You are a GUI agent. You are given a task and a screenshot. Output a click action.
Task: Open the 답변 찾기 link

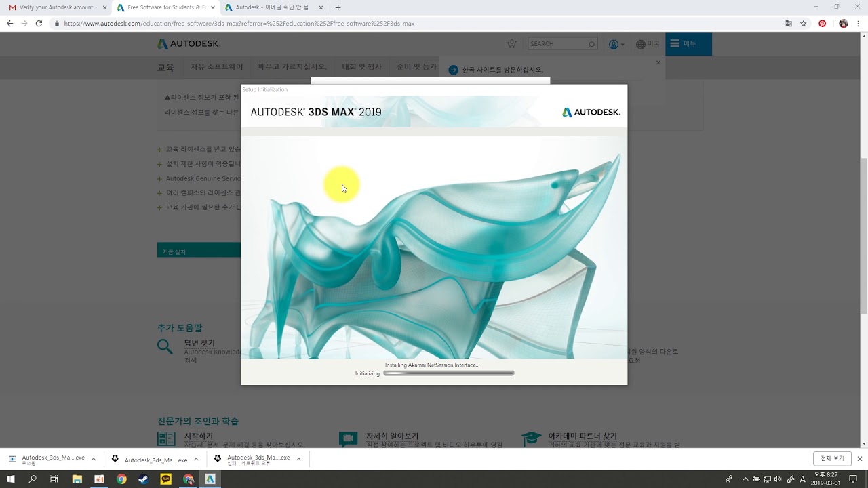coord(199,343)
